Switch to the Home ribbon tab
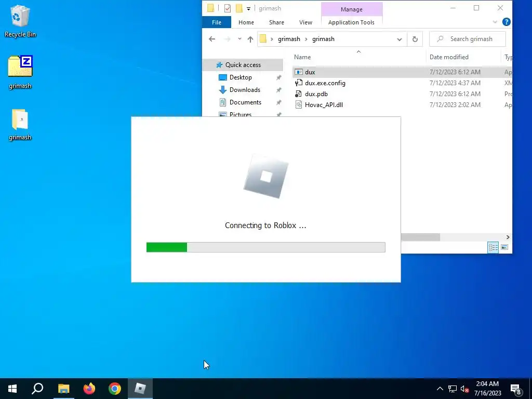 click(x=246, y=22)
